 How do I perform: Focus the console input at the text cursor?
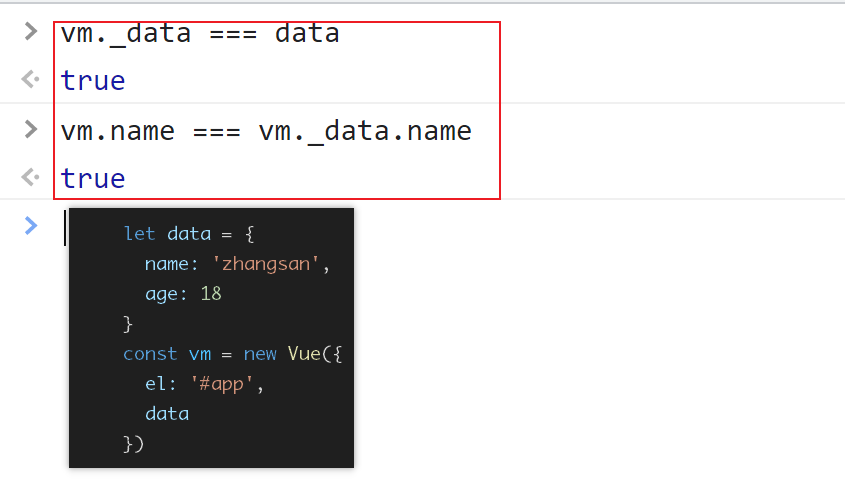65,227
